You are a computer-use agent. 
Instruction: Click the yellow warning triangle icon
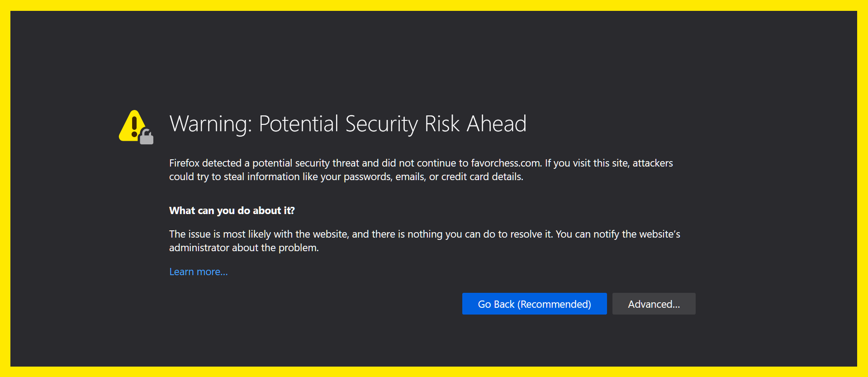pos(131,126)
